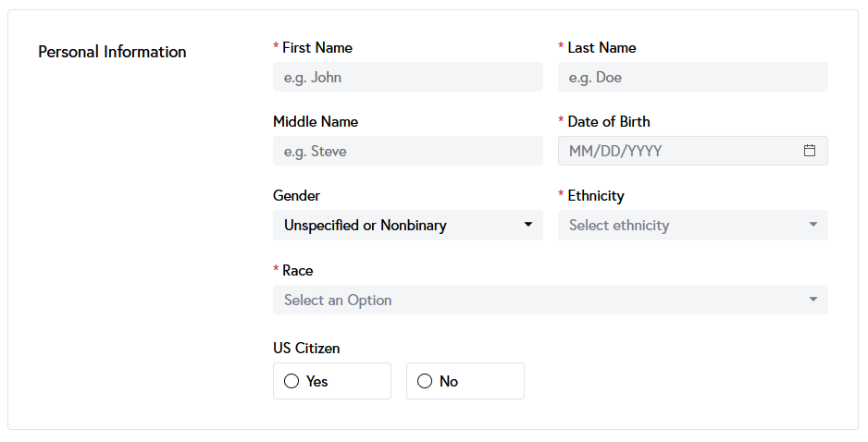Screen dimensions: 868x442
Task: Choose the No US Citizen option box
Action: pyautogui.click(x=465, y=381)
